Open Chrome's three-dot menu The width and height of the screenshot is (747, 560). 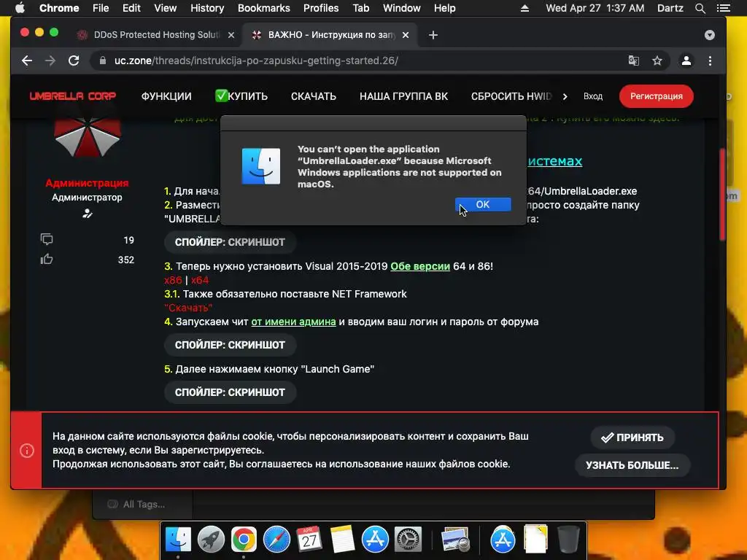click(710, 61)
